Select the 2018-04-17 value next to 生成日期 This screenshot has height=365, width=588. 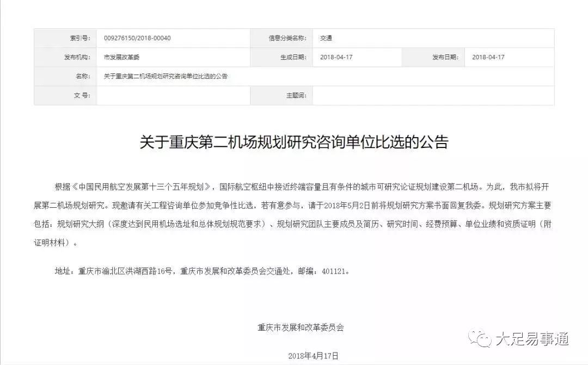(336, 57)
